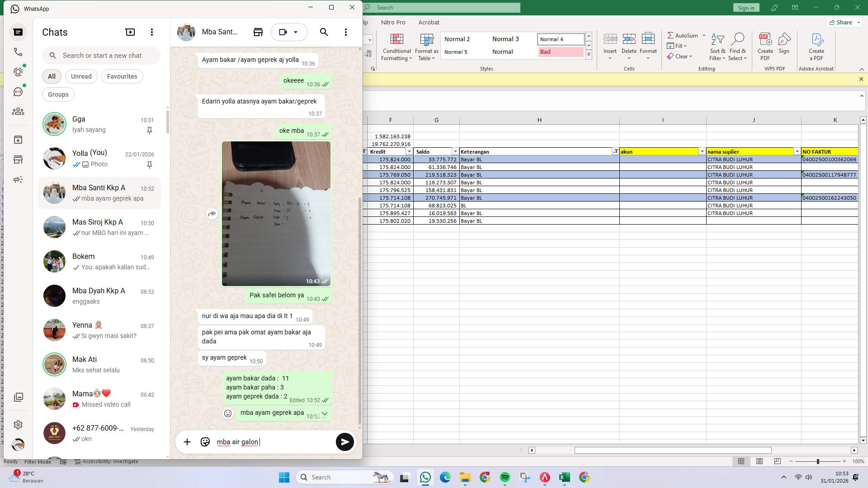
Task: Open the emoji picker in message box
Action: click(x=205, y=441)
